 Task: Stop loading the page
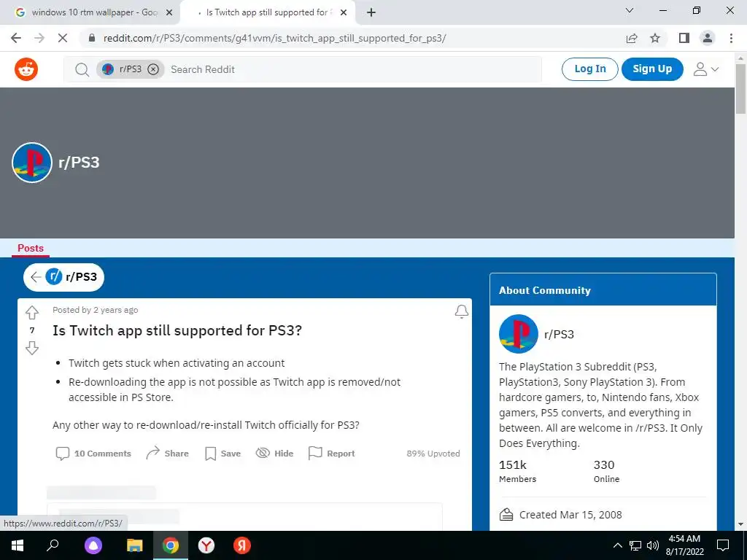(63, 38)
